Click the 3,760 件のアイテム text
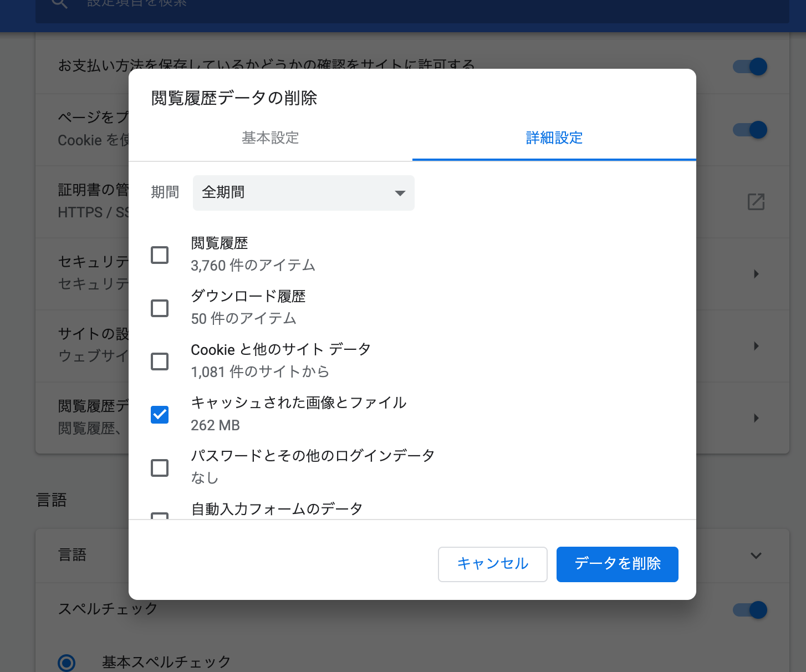 coord(253,266)
